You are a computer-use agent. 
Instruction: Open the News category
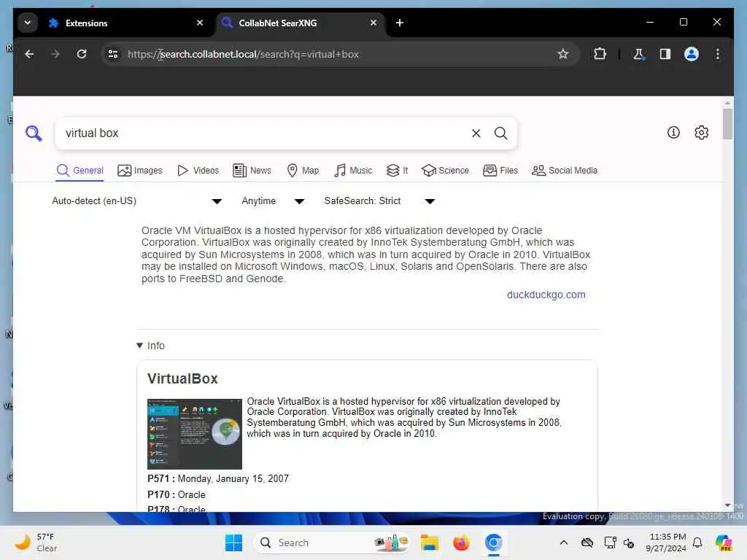252,171
